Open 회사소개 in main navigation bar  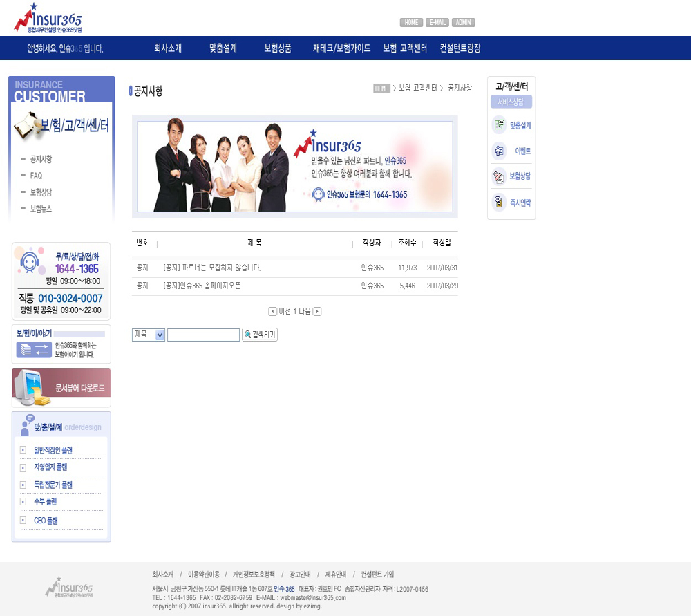point(168,48)
